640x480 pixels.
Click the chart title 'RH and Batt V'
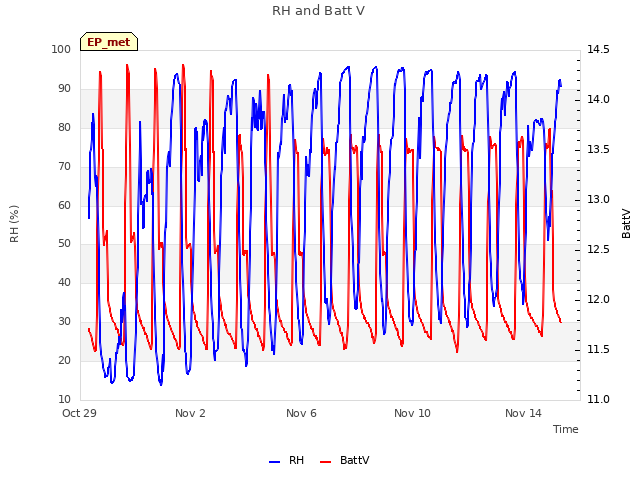[318, 11]
